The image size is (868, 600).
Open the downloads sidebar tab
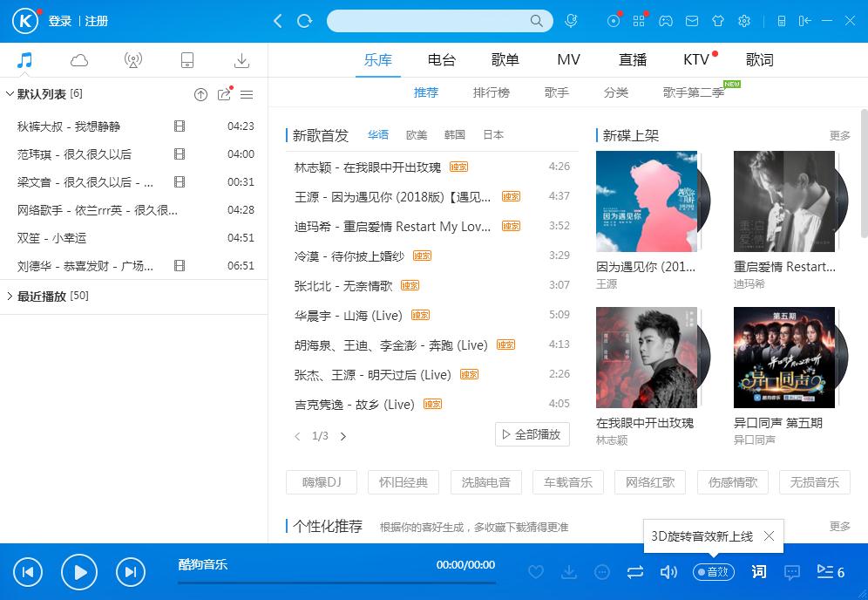tap(241, 60)
